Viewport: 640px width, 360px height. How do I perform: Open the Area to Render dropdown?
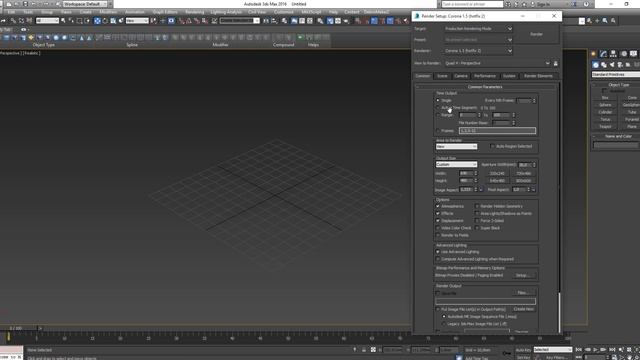tap(456, 147)
